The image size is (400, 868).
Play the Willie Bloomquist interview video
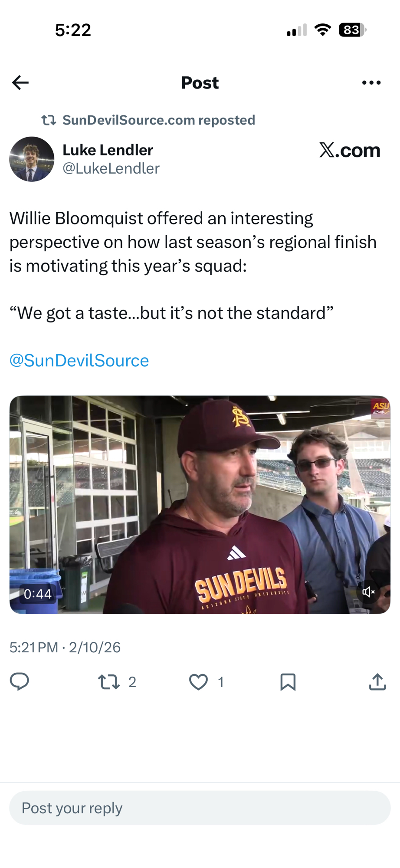coord(200,504)
